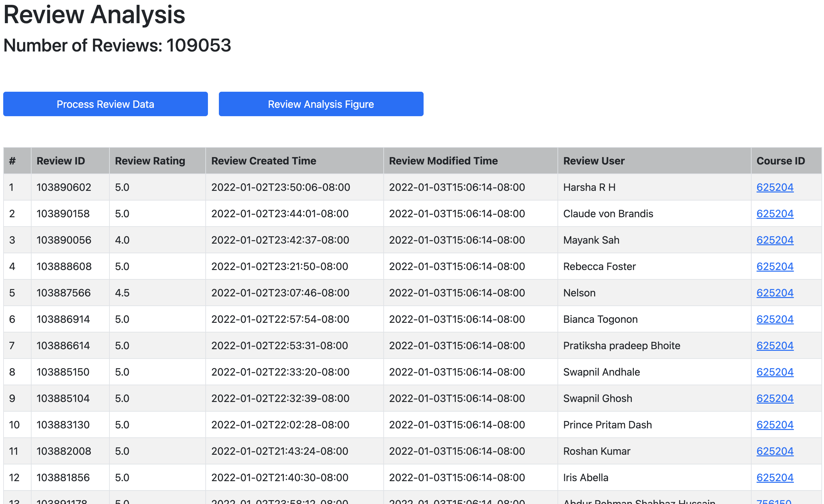The image size is (824, 504).
Task: Open course link 625204 for Harsha R H
Action: pos(774,187)
